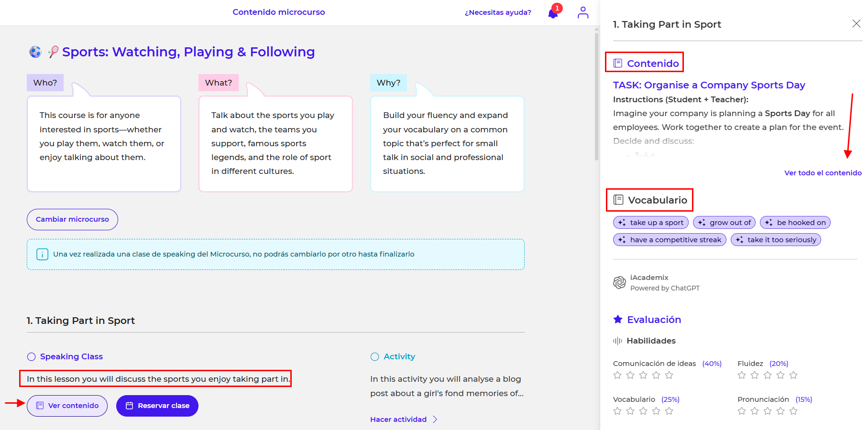Close the Taking Part in Sport panel

click(x=856, y=23)
